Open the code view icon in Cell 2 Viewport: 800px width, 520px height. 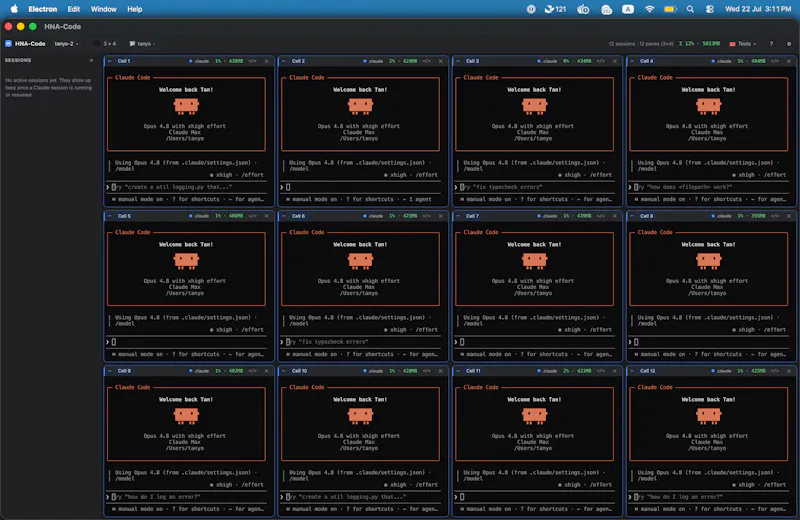(x=427, y=61)
